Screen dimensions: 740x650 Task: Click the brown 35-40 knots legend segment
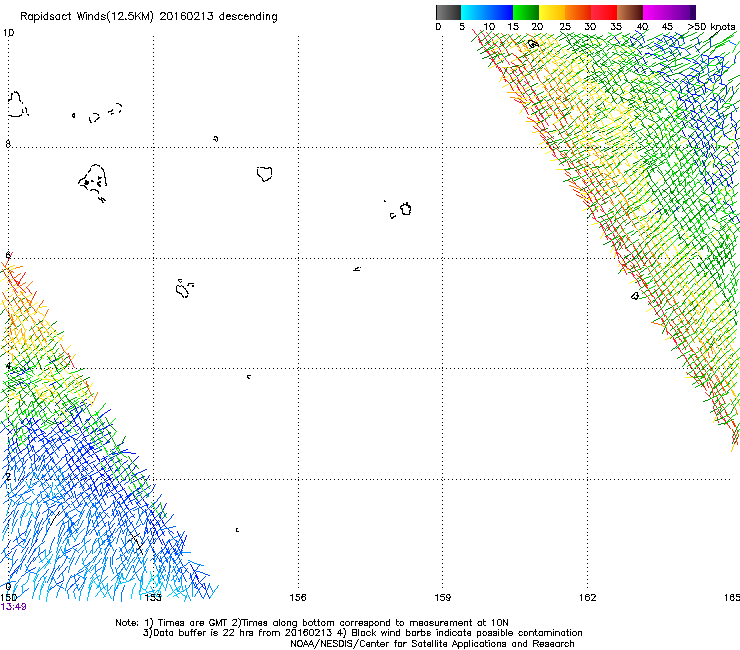click(630, 12)
